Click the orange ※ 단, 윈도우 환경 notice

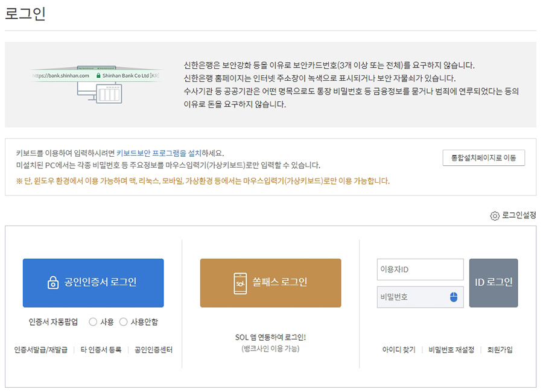coord(203,181)
